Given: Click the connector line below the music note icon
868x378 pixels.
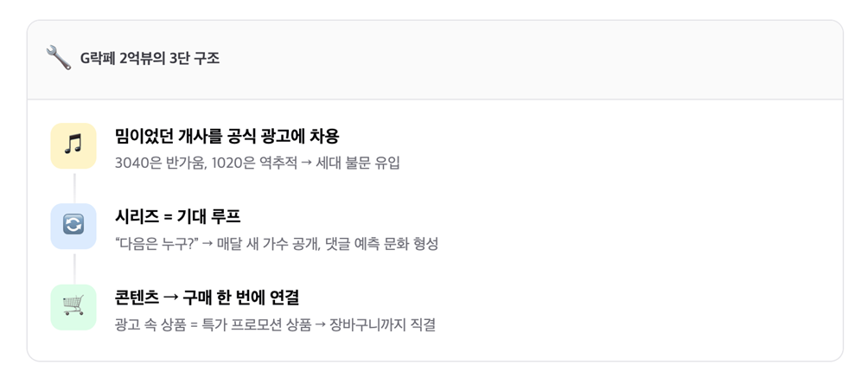Looking at the screenshot, I should [x=73, y=186].
